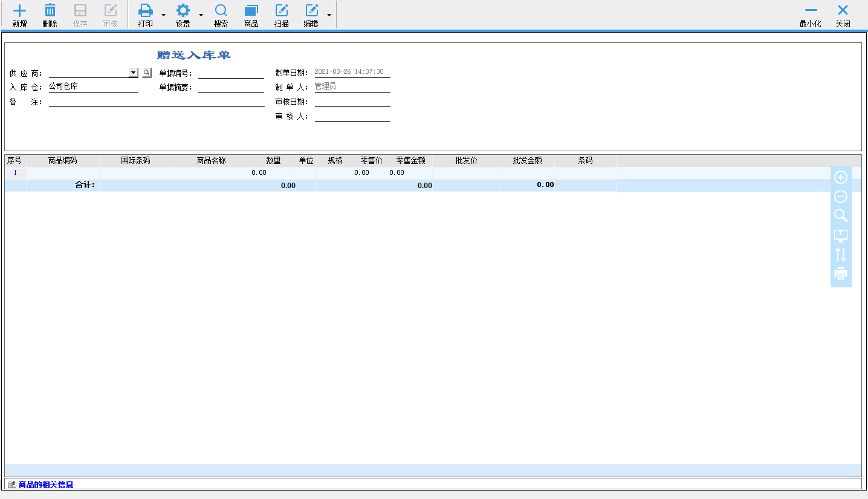Click the 审核日期 field
The height and width of the screenshot is (499, 868).
352,102
